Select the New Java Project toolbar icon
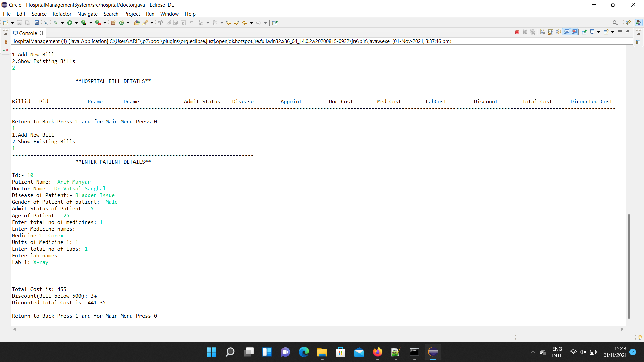This screenshot has height=362, width=644. tap(114, 22)
